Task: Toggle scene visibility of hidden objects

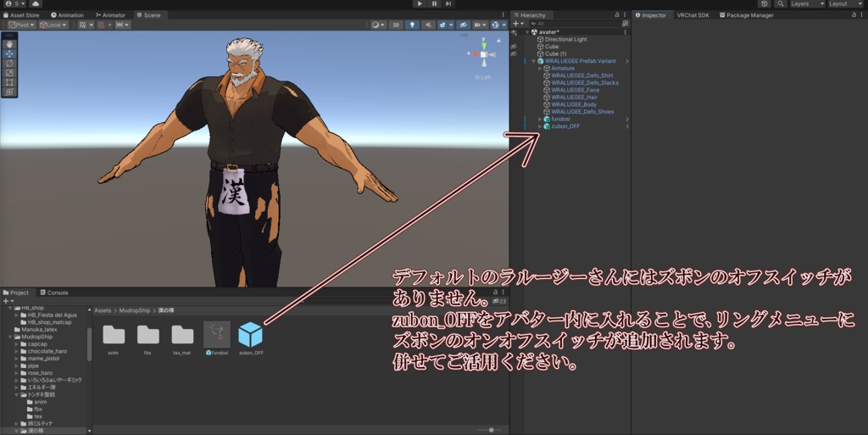Action: click(464, 25)
